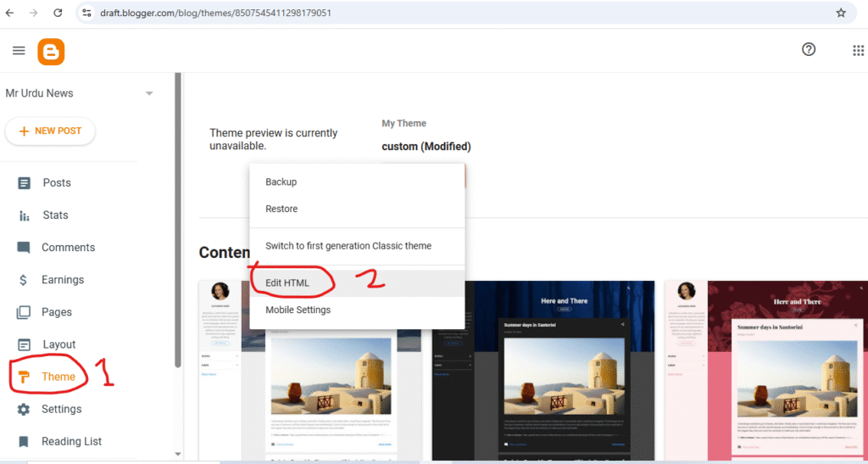
Task: Open the hamburger main menu
Action: [19, 50]
